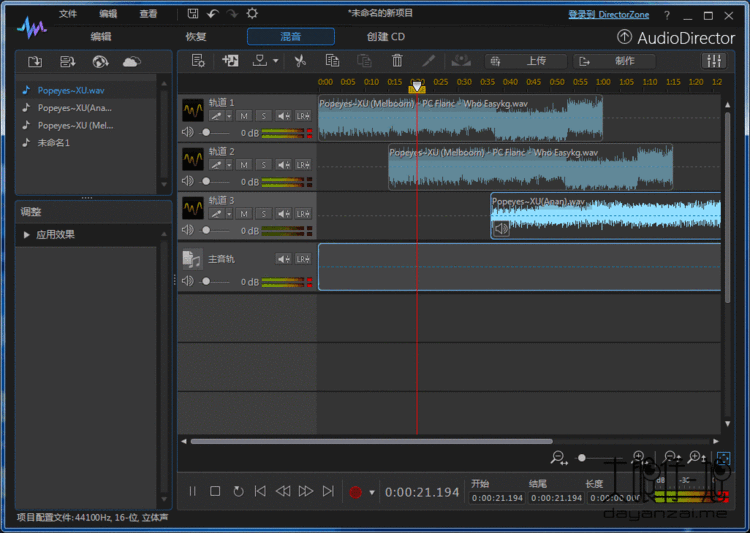Click the envelope tool icon on 轨道 2
The image size is (750, 533).
(x=217, y=165)
